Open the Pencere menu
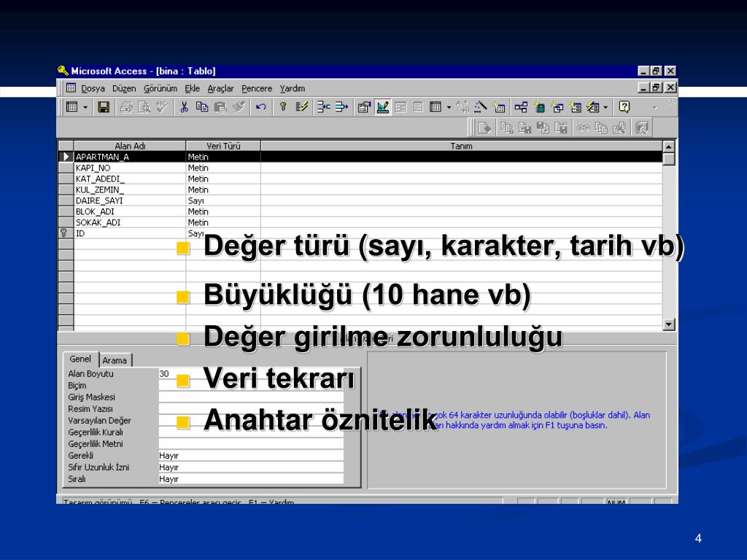This screenshot has height=560, width=747. point(257,88)
